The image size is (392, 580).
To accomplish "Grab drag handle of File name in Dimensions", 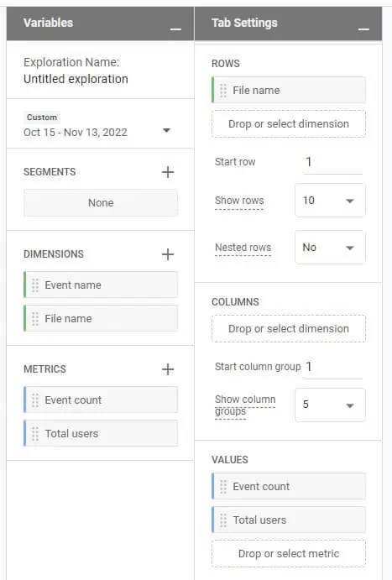I will pyautogui.click(x=35, y=318).
